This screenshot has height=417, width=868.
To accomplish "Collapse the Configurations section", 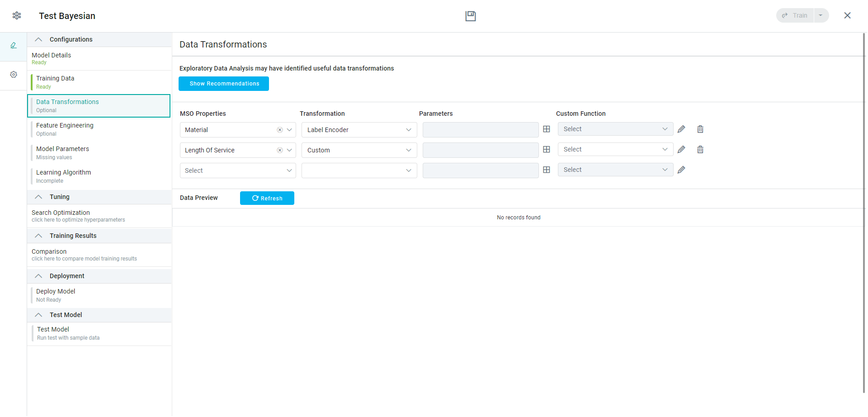I will click(39, 40).
